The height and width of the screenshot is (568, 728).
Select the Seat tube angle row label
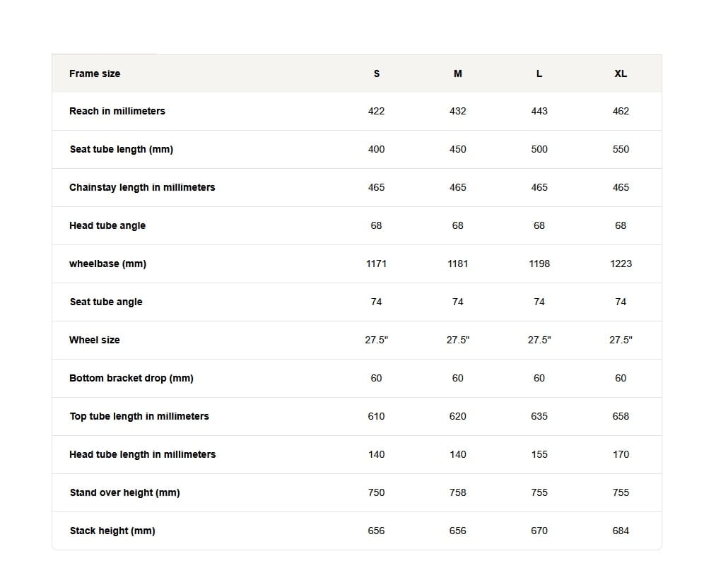pyautogui.click(x=106, y=302)
